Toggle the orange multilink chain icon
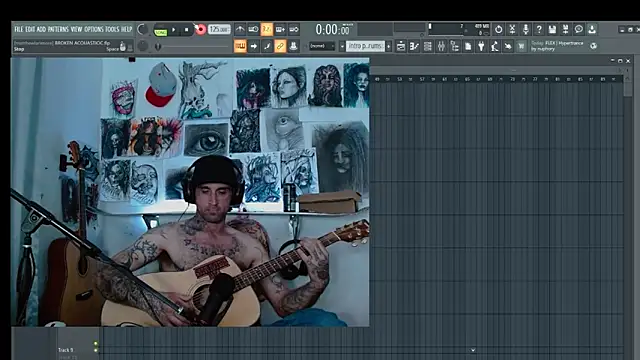Viewport: 640px width, 360px height. [280, 46]
